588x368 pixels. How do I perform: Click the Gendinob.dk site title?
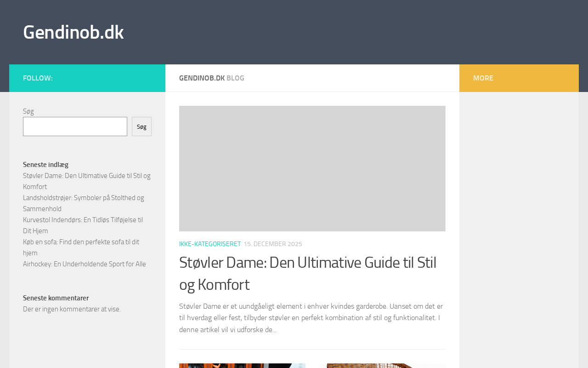[x=73, y=33]
